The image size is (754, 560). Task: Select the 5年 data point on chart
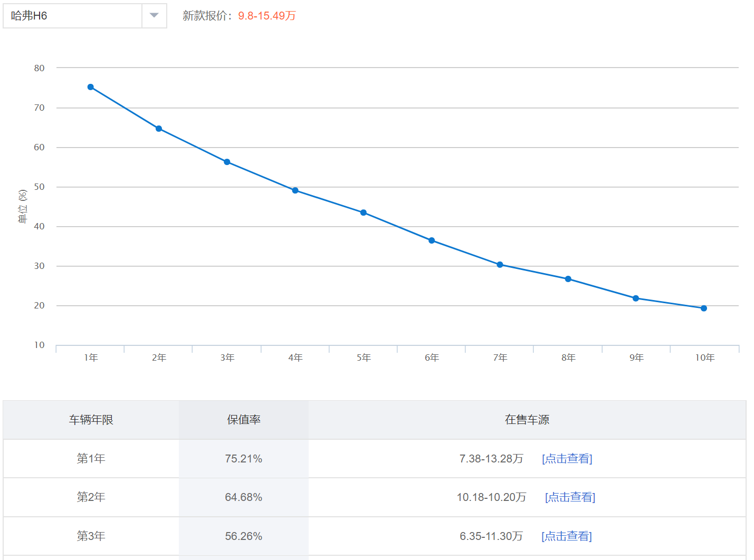point(364,213)
